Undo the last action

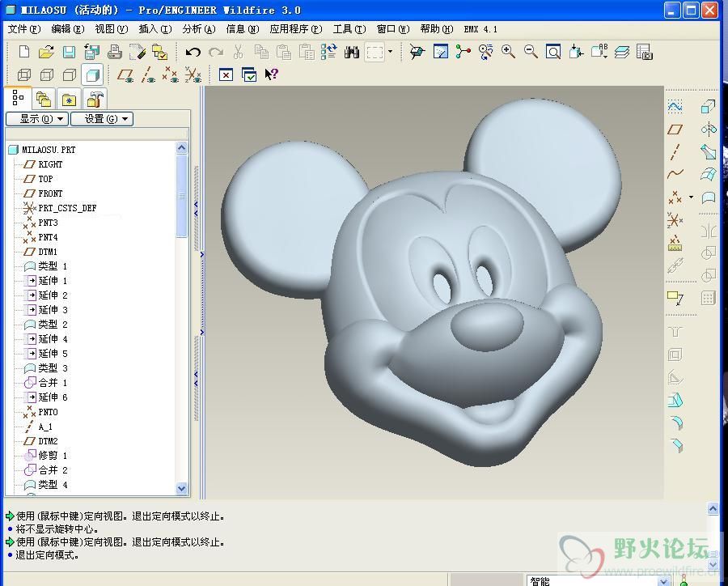[x=193, y=52]
